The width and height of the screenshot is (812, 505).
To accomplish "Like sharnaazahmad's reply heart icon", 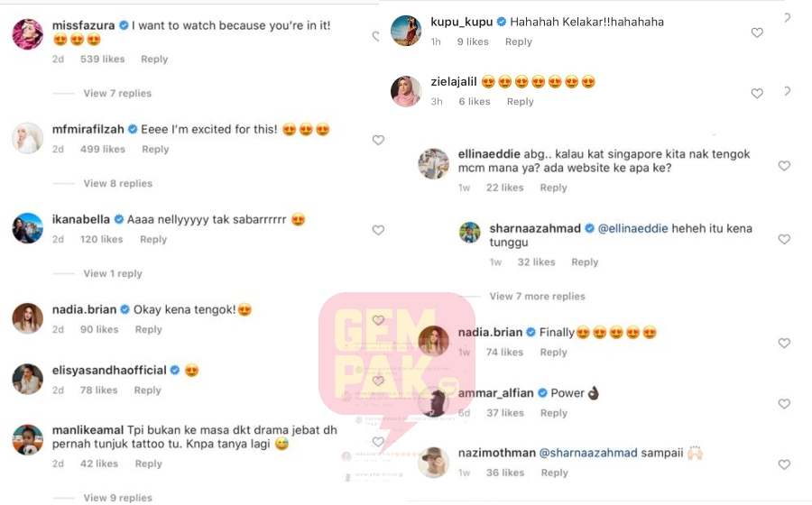I will click(784, 239).
